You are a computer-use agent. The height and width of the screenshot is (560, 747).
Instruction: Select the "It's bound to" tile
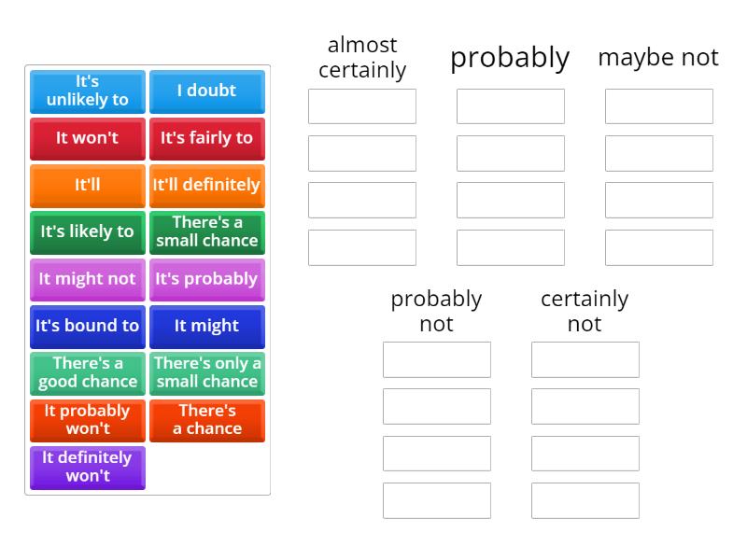87,327
